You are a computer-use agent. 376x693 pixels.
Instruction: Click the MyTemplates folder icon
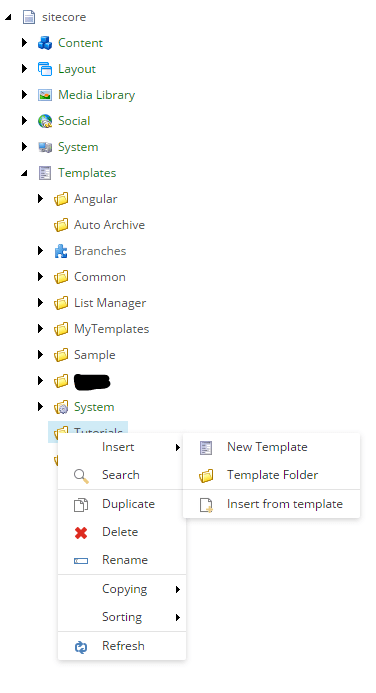[x=61, y=329]
